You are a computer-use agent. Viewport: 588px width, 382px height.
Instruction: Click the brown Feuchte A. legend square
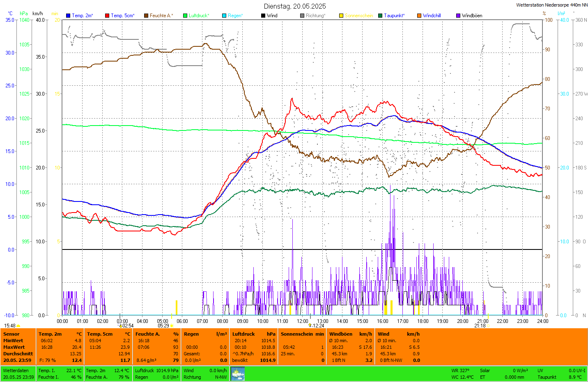(x=146, y=16)
